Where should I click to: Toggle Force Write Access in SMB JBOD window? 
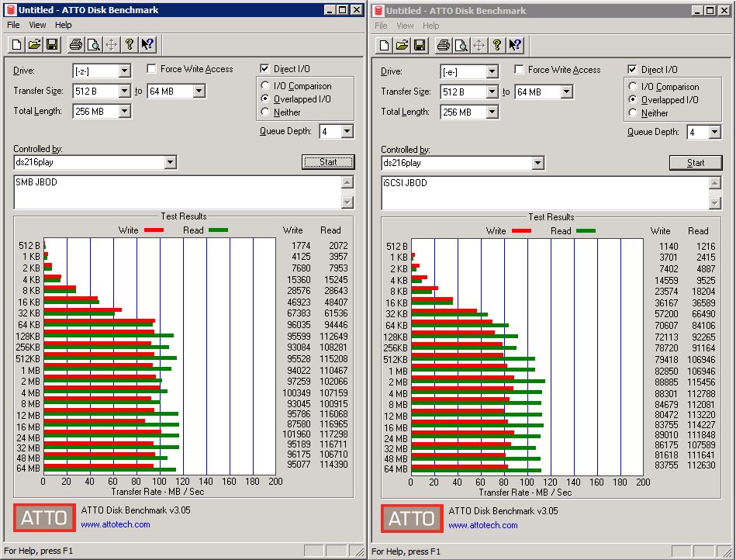151,69
